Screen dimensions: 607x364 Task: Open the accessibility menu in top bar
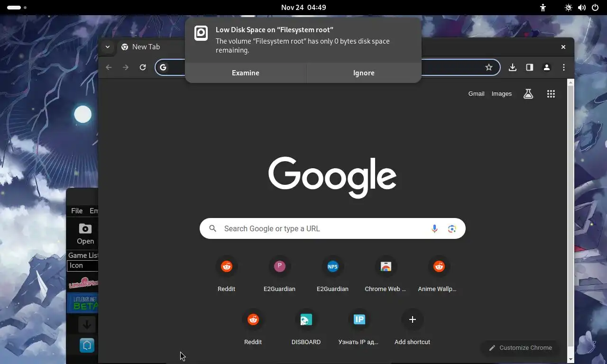click(x=543, y=8)
